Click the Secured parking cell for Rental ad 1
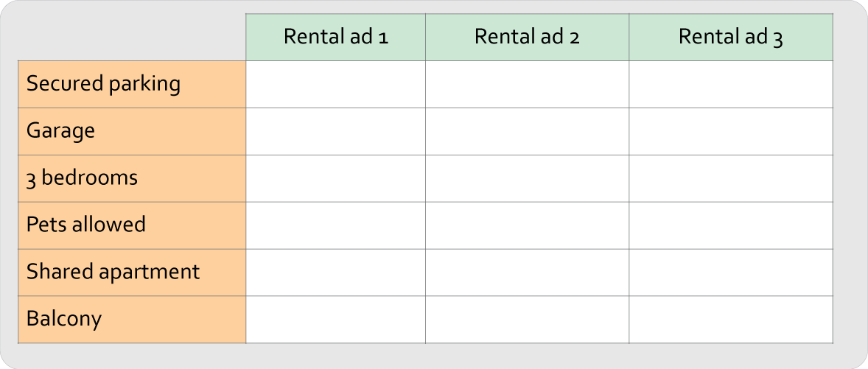868x369 pixels. coord(335,84)
